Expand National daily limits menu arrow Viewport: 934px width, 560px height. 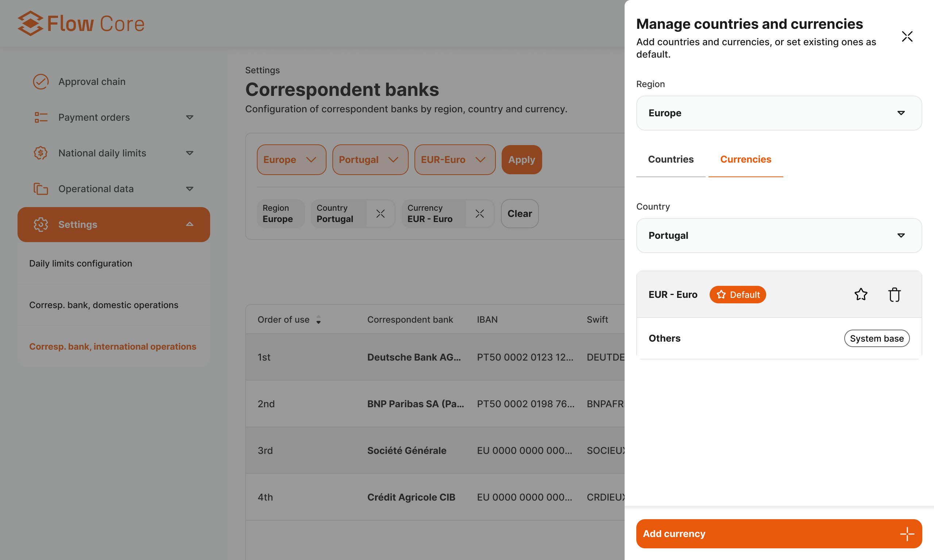click(189, 153)
